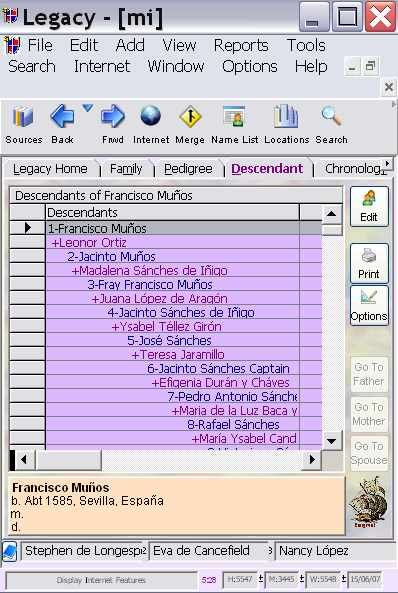Switch to the Legacy Home tab

(50, 169)
